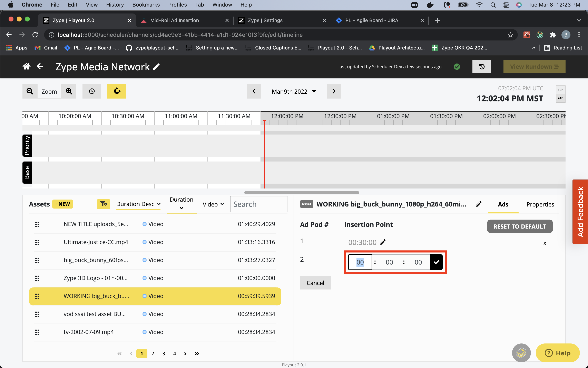Open the Add Feedback side tab
The width and height of the screenshot is (588, 368).
[580, 212]
